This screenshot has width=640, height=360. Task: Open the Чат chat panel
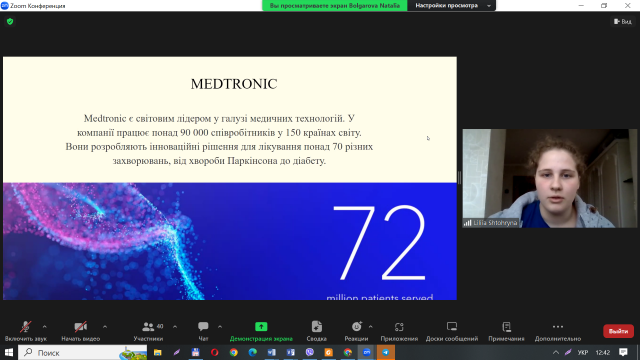[203, 331]
